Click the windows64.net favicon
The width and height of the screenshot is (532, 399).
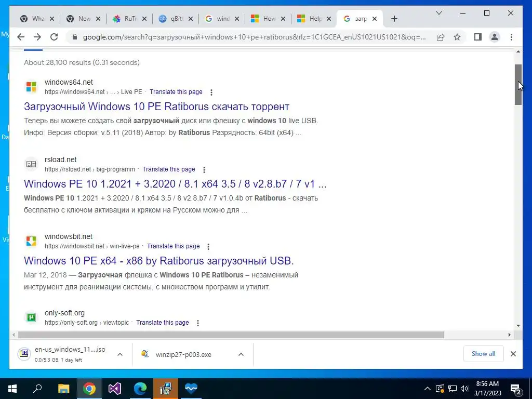coord(31,87)
